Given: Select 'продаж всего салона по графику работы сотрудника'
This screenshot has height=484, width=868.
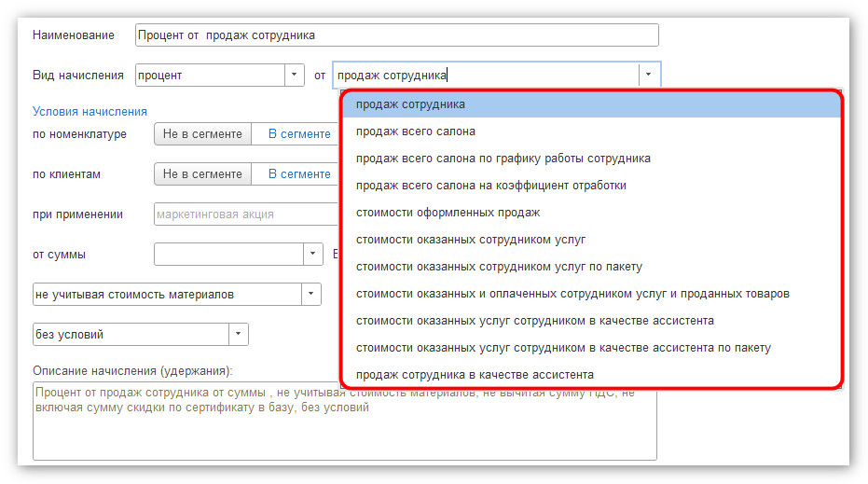Looking at the screenshot, I should tap(591, 159).
